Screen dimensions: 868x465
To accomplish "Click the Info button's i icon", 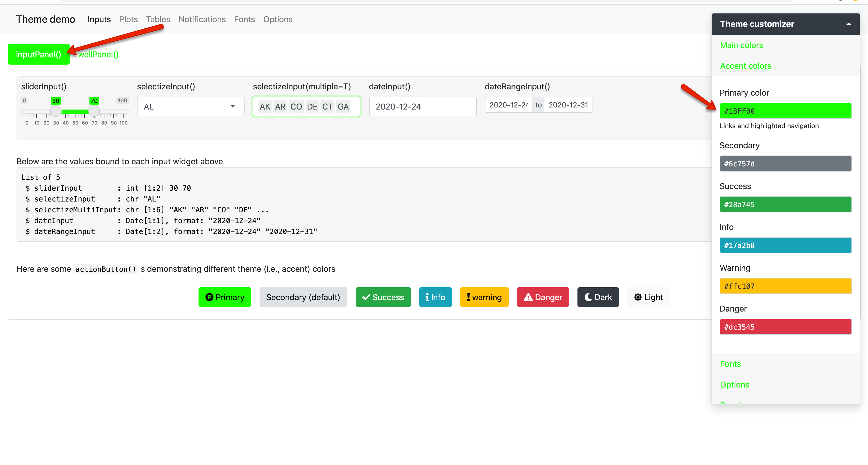I will tap(427, 297).
